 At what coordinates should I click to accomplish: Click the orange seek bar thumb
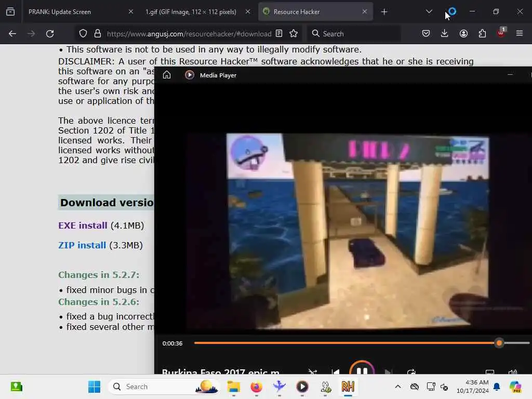tap(499, 343)
